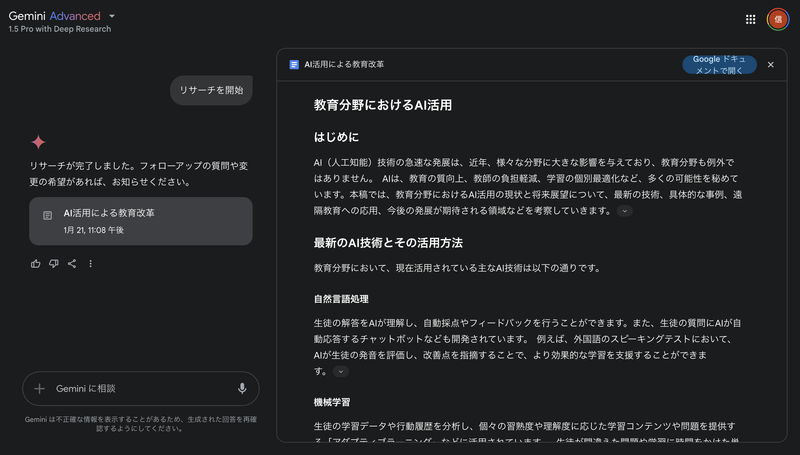800x455 pixels.
Task: Expand sources chevron after はじめに paragraph
Action: [625, 211]
